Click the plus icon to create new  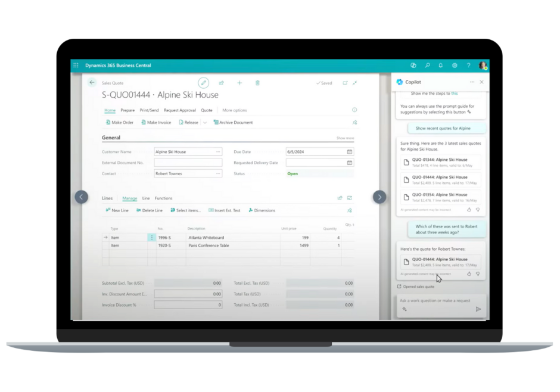coord(239,83)
